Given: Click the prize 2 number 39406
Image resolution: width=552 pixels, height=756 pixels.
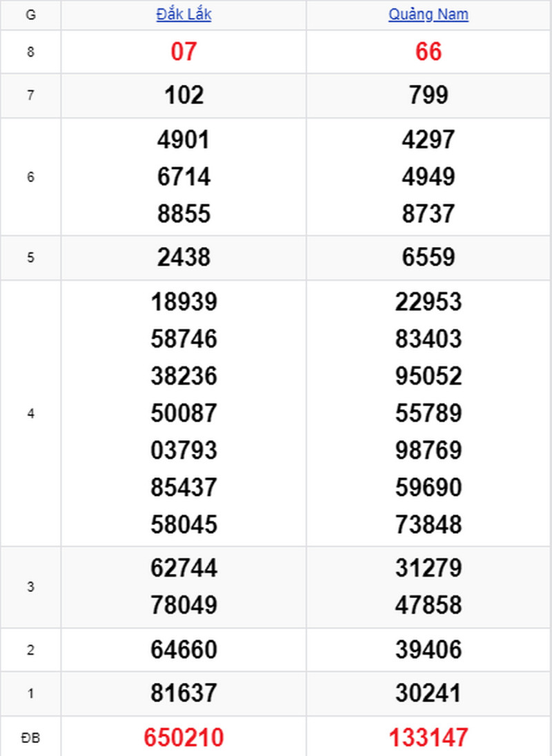Looking at the screenshot, I should coord(428,650).
